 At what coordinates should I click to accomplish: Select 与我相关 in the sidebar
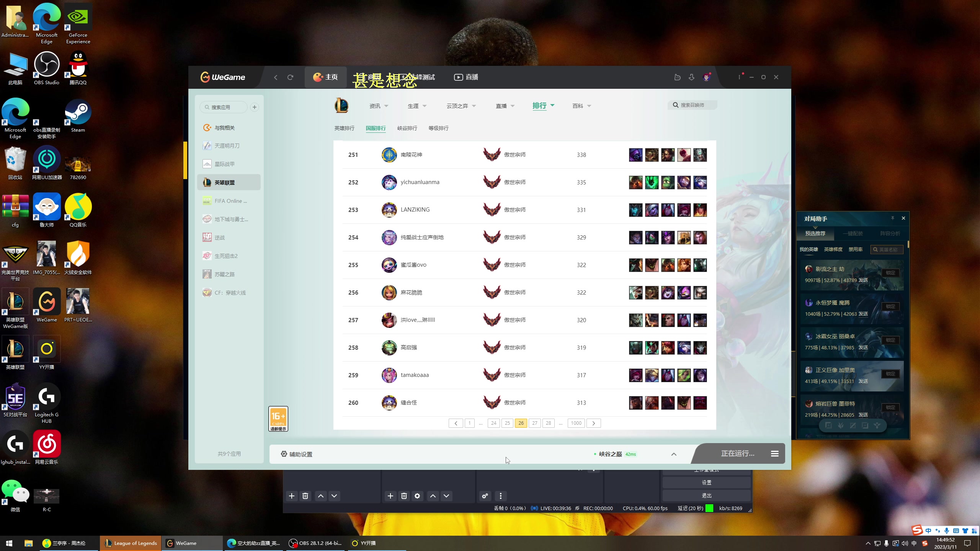point(229,128)
